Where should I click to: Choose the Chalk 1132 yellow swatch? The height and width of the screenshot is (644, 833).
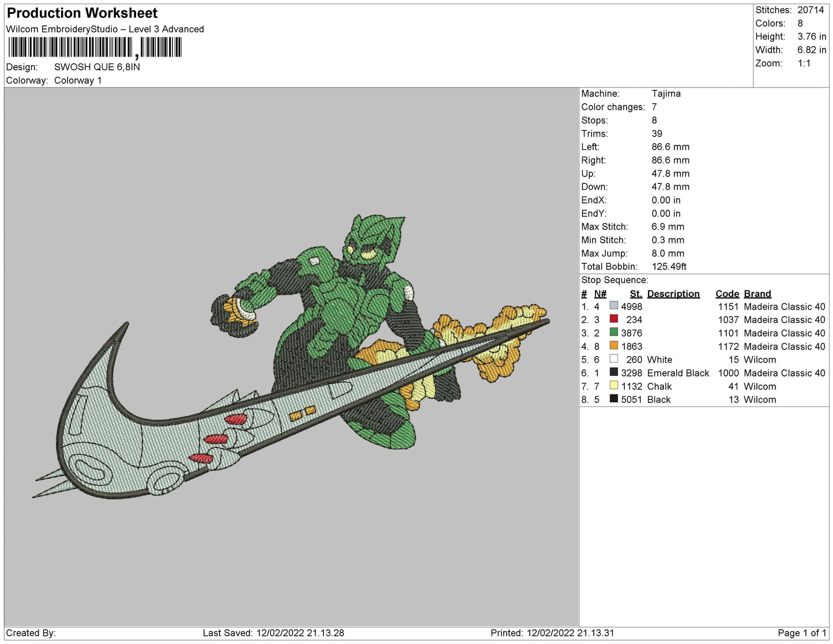click(613, 386)
